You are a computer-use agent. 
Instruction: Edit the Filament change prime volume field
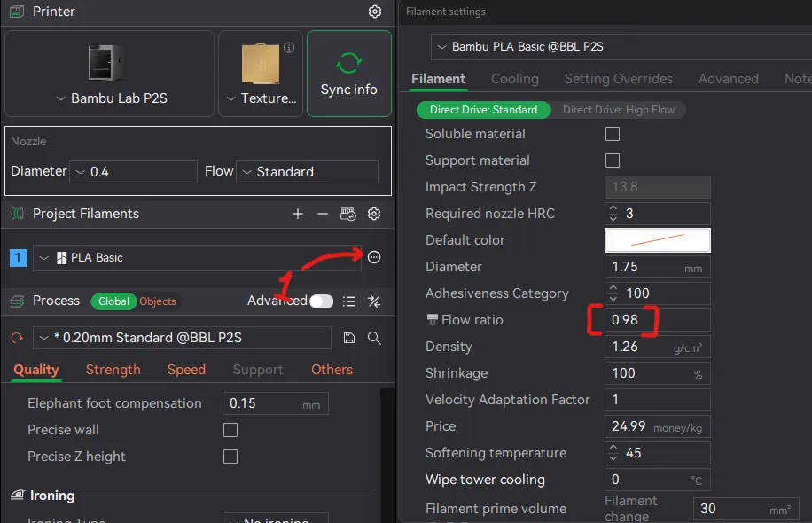pos(746,509)
